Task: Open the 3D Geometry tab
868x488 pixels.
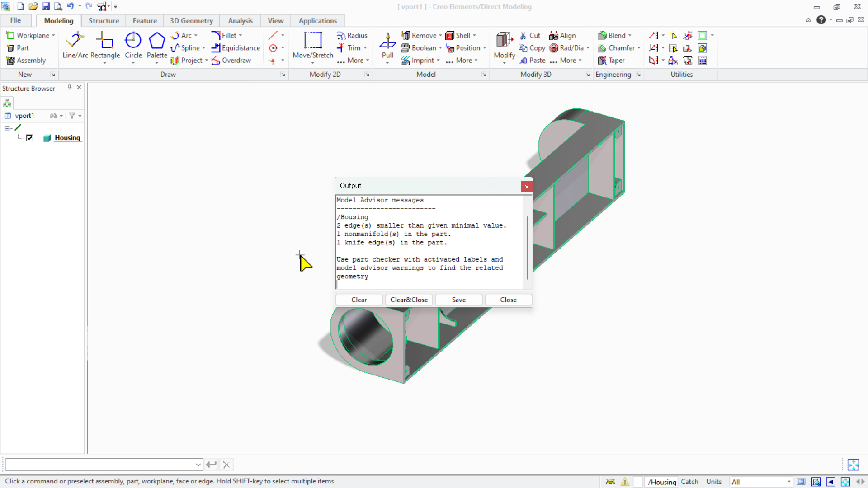Action: pyautogui.click(x=191, y=21)
